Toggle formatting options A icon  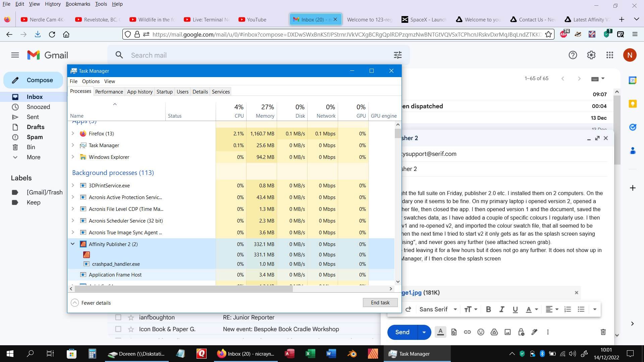click(440, 332)
